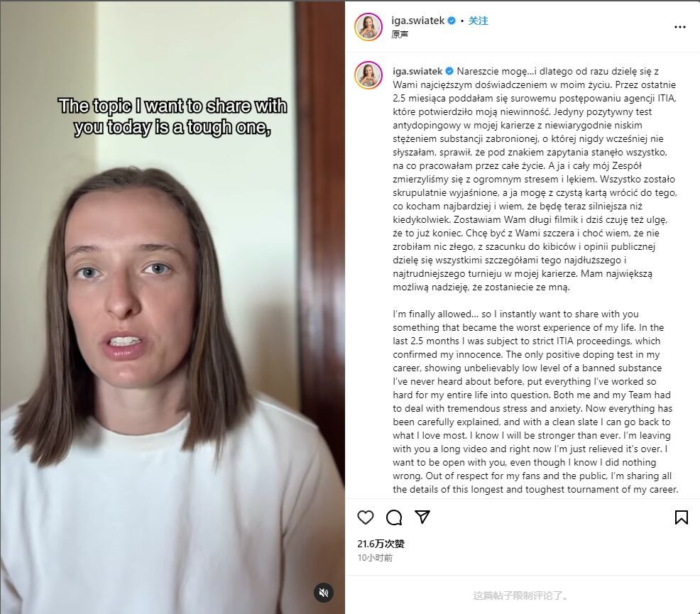Click the blue 关注 follow button
Screen dimensions: 700x614
(x=478, y=21)
